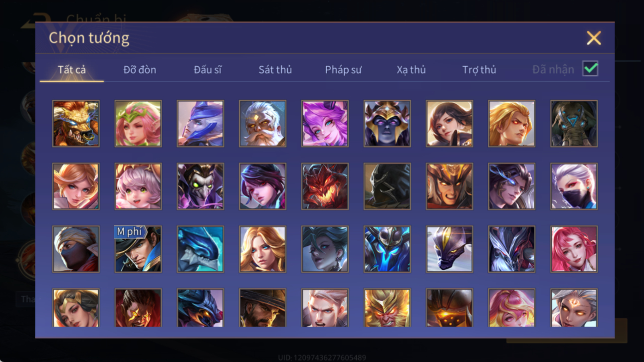The image size is (644, 362).
Task: Open the Đấu sĩ tab
Action: (x=208, y=70)
